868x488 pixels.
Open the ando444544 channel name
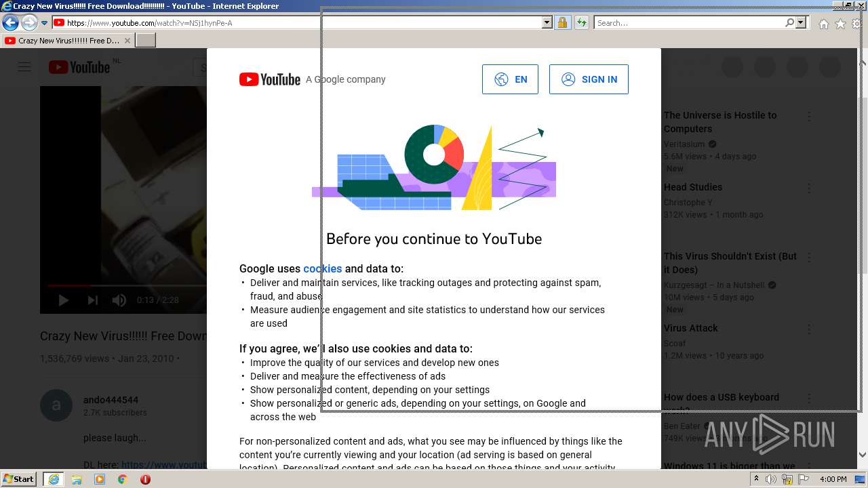coord(111,400)
